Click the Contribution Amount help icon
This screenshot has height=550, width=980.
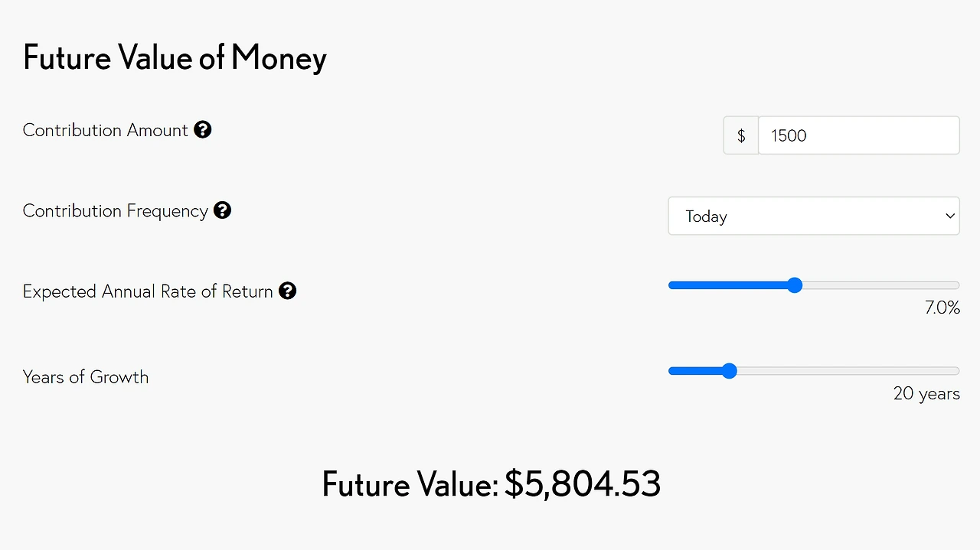coord(202,130)
